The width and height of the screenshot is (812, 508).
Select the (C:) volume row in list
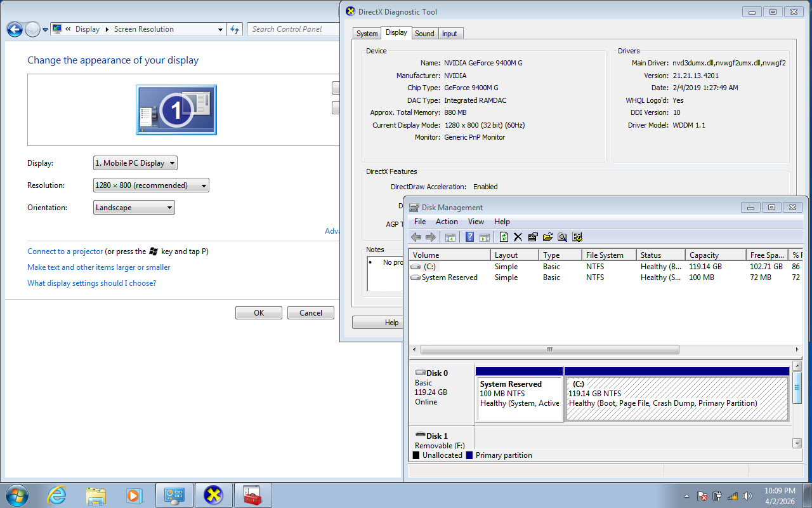pyautogui.click(x=606, y=267)
